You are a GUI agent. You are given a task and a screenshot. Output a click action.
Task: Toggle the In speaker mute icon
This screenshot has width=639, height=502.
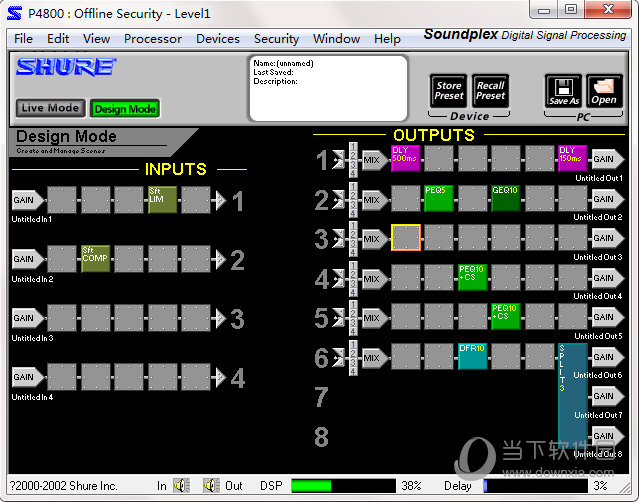tap(181, 485)
